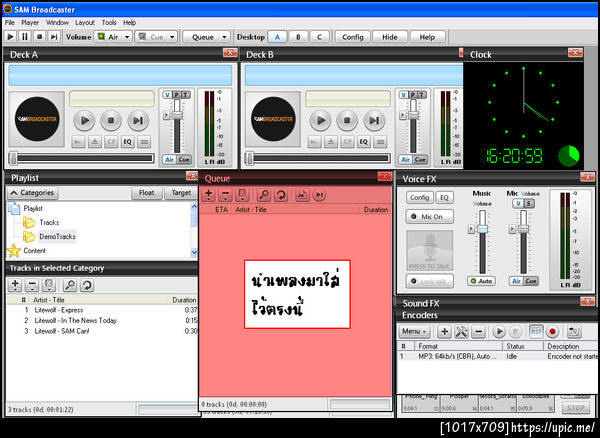Open the Cue volume dropdown arrow
This screenshot has width=600, height=438.
(x=172, y=37)
